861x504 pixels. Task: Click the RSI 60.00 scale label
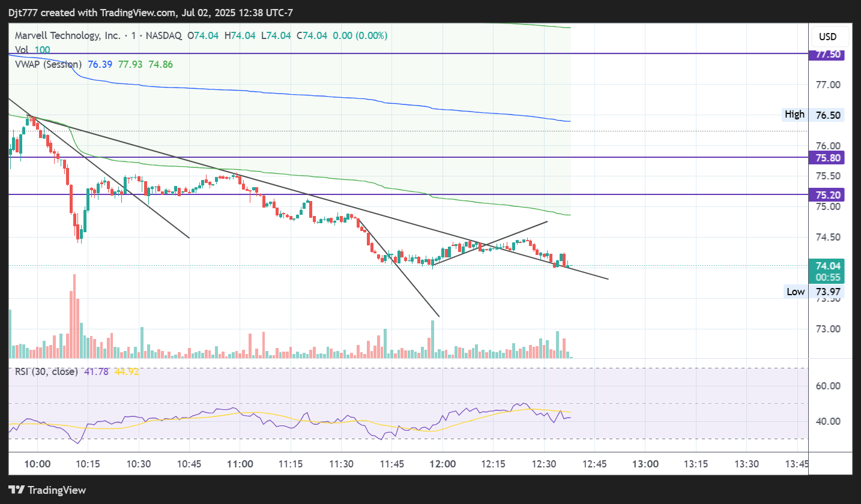click(827, 386)
